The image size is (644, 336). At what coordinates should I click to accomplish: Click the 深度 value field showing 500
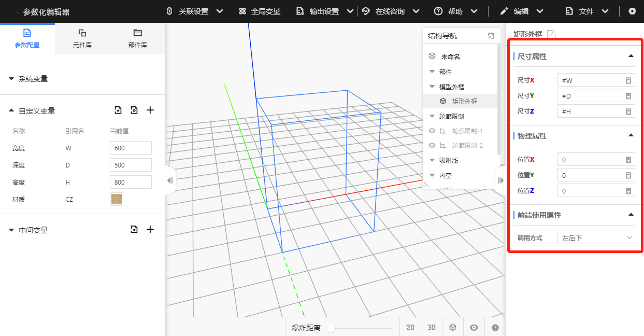pos(131,165)
